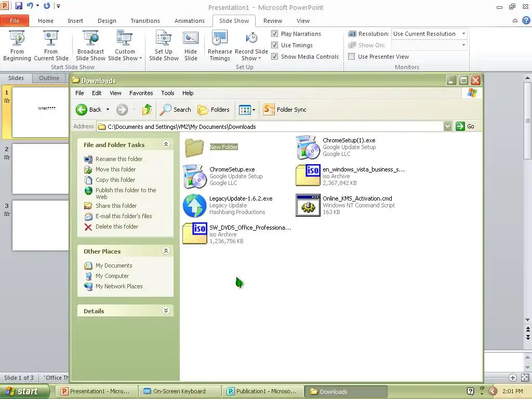Screen dimensions: 532x399
Task: Open My Network Places link
Action: [x=119, y=286]
